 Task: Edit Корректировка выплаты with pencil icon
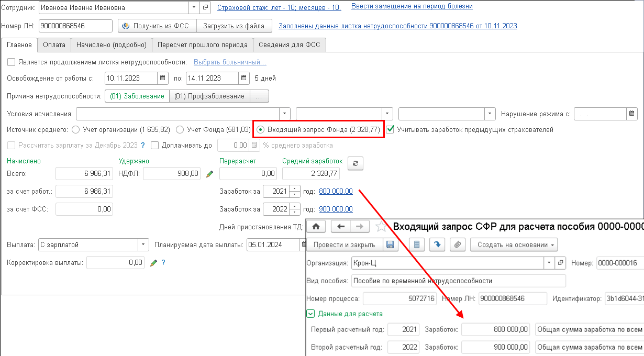coord(153,263)
